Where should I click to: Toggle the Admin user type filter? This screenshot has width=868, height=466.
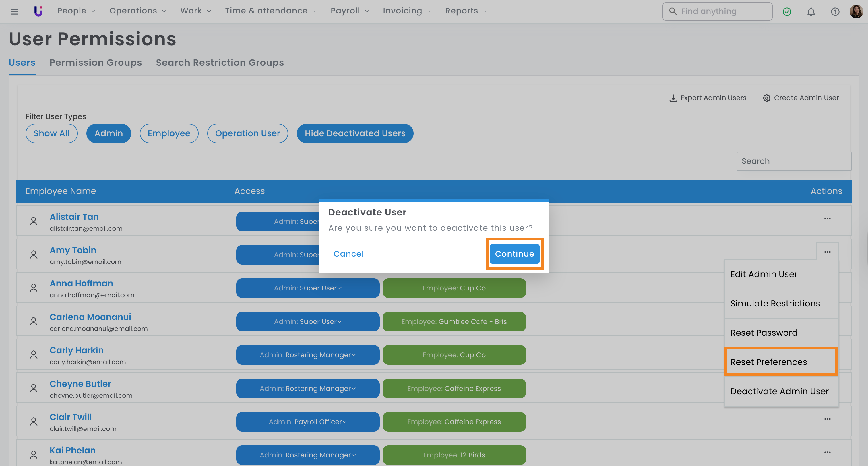(x=108, y=133)
